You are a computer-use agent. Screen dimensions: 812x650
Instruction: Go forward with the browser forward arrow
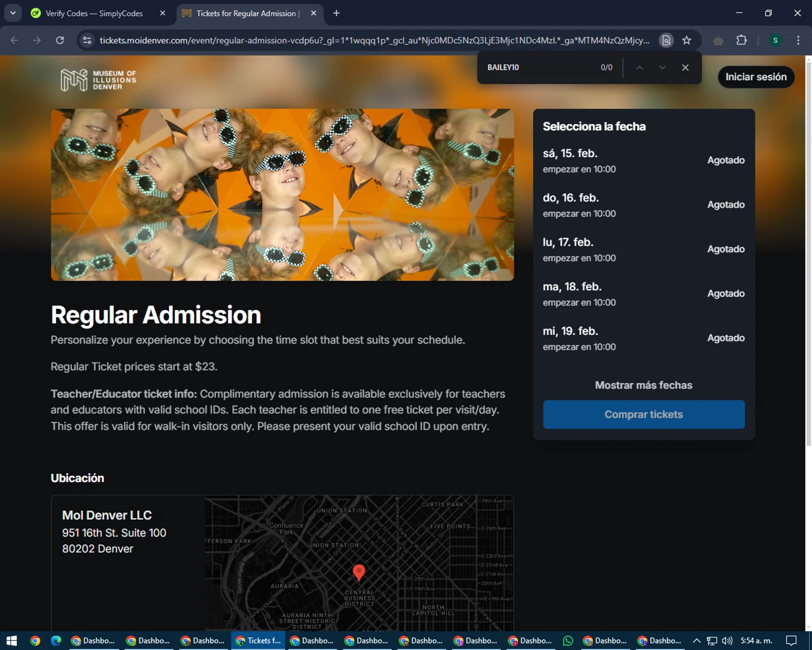pyautogui.click(x=37, y=40)
